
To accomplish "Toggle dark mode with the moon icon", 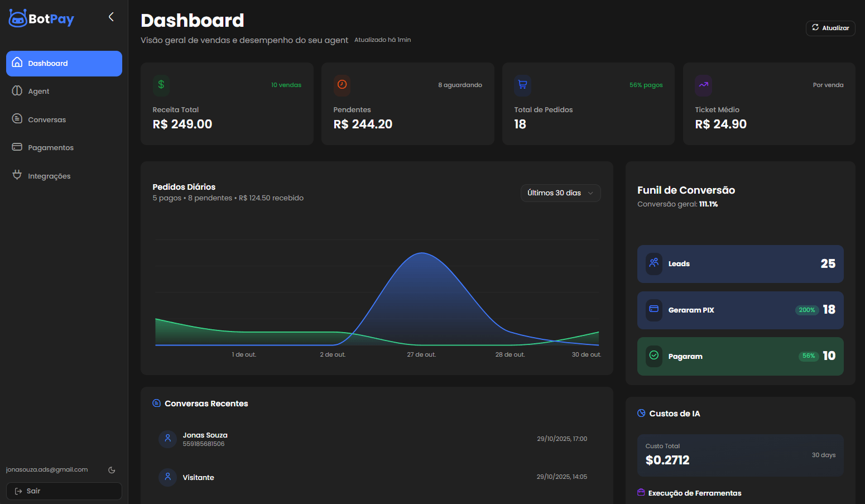I will point(111,469).
